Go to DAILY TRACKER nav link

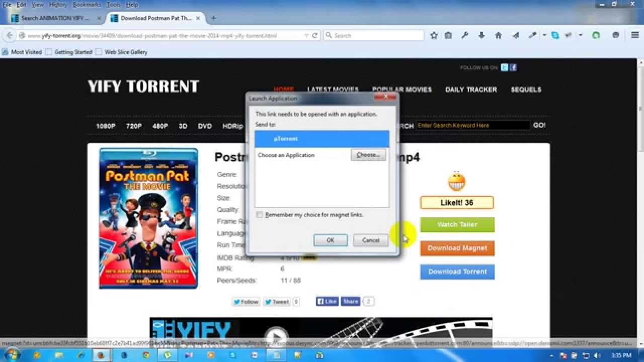pos(471,89)
